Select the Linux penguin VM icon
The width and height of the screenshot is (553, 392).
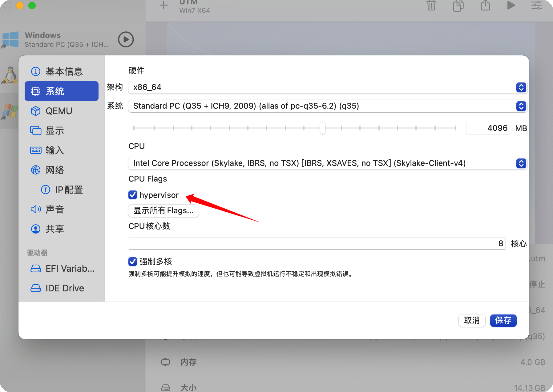point(10,75)
